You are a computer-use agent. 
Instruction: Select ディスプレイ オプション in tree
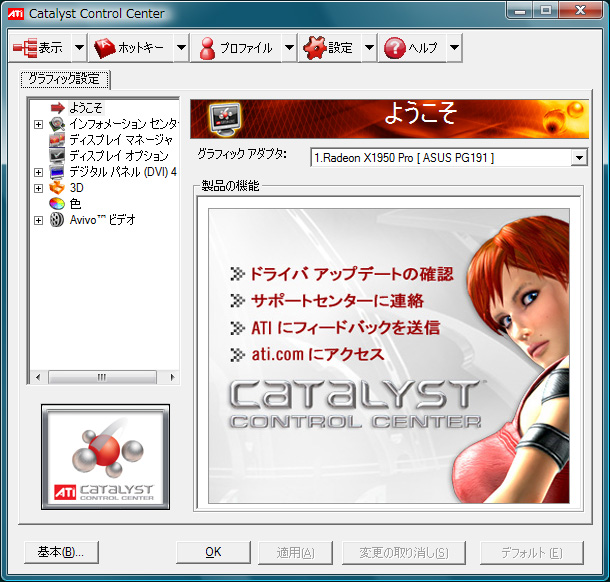tap(119, 156)
